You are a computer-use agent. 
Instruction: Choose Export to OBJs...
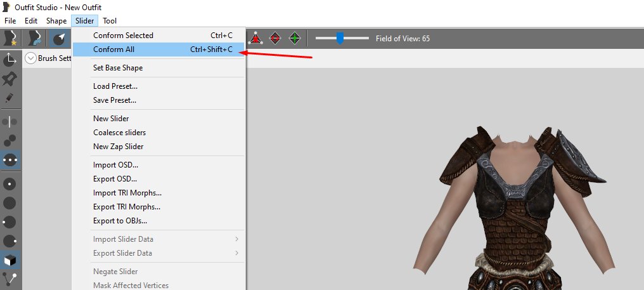coord(158,220)
